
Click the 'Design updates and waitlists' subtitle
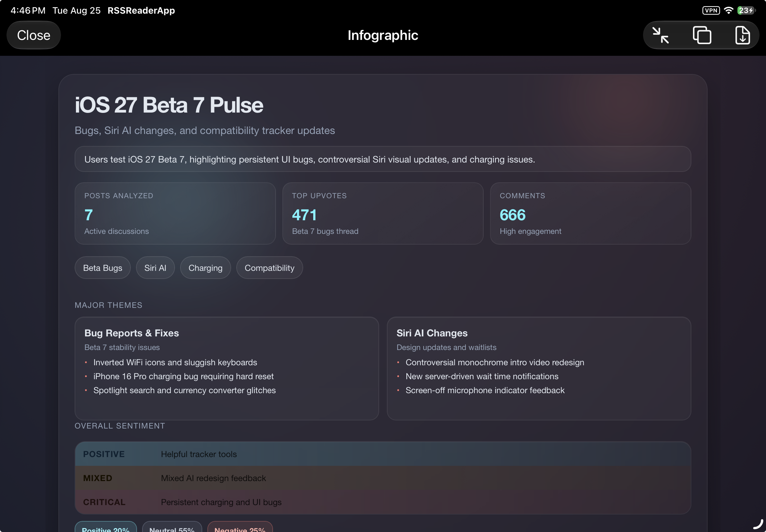[x=447, y=347]
